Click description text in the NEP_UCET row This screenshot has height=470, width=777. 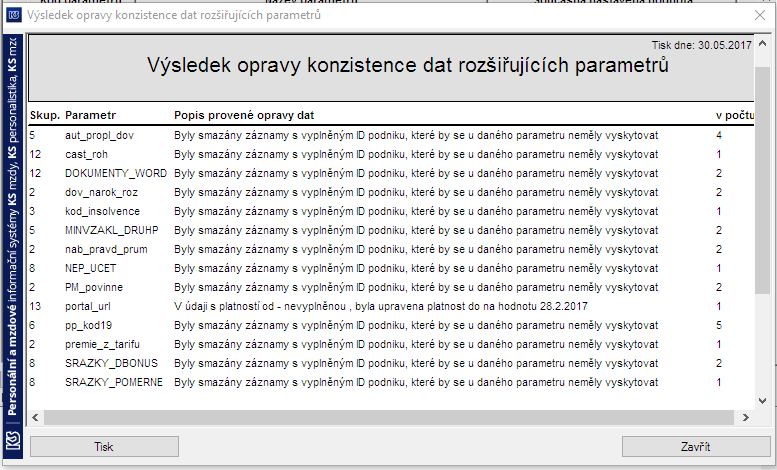tap(416, 268)
